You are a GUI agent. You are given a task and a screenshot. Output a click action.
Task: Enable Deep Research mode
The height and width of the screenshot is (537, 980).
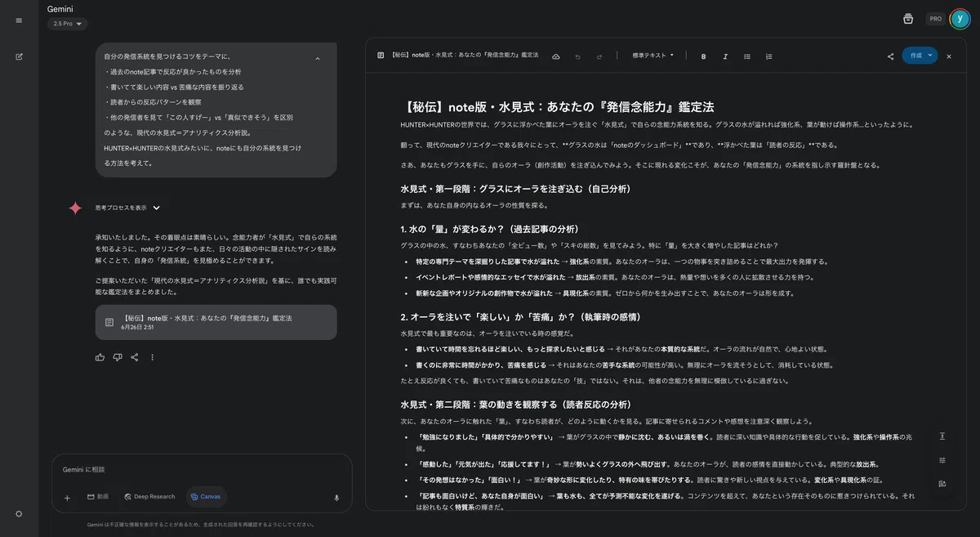[149, 497]
